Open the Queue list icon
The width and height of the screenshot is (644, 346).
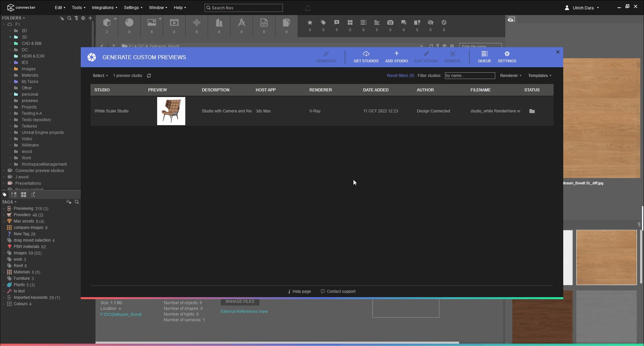point(485,54)
